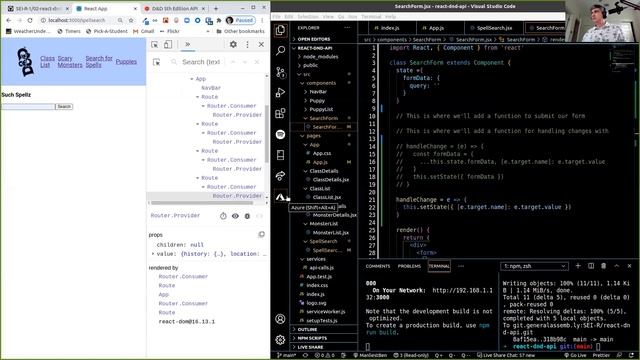Click the Scary Monsters nav link

(x=69, y=62)
